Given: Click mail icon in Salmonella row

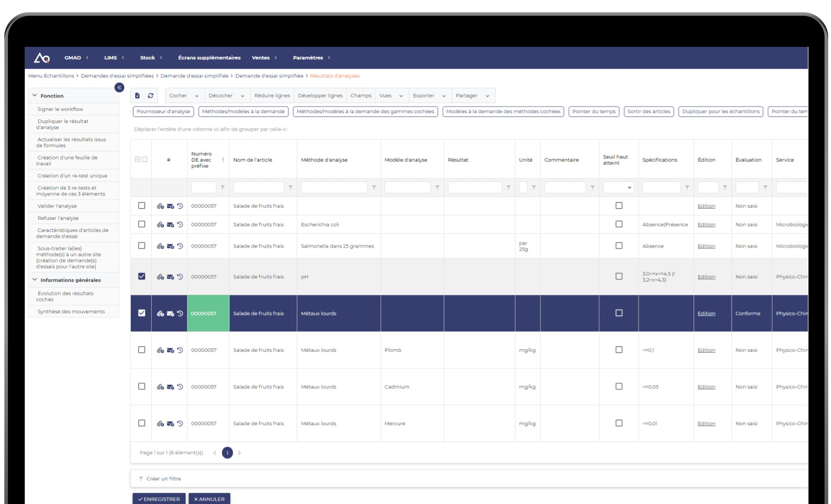Looking at the screenshot, I should click(x=171, y=247).
